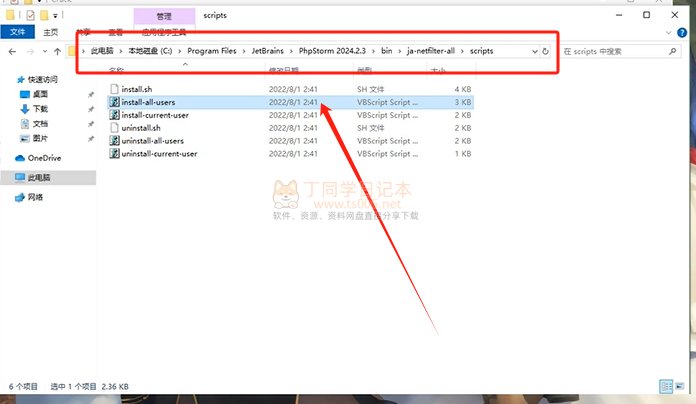Select the install-all-users VBScript file
Image resolution: width=696 pixels, height=404 pixels.
(x=152, y=102)
